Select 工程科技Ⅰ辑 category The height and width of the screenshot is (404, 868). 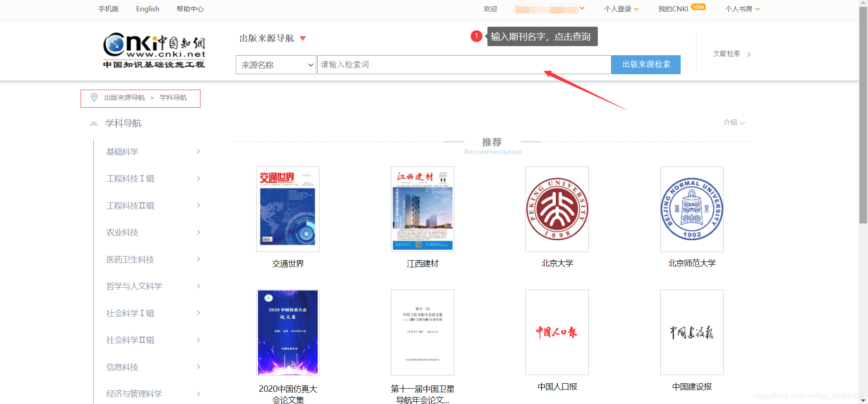[130, 179]
